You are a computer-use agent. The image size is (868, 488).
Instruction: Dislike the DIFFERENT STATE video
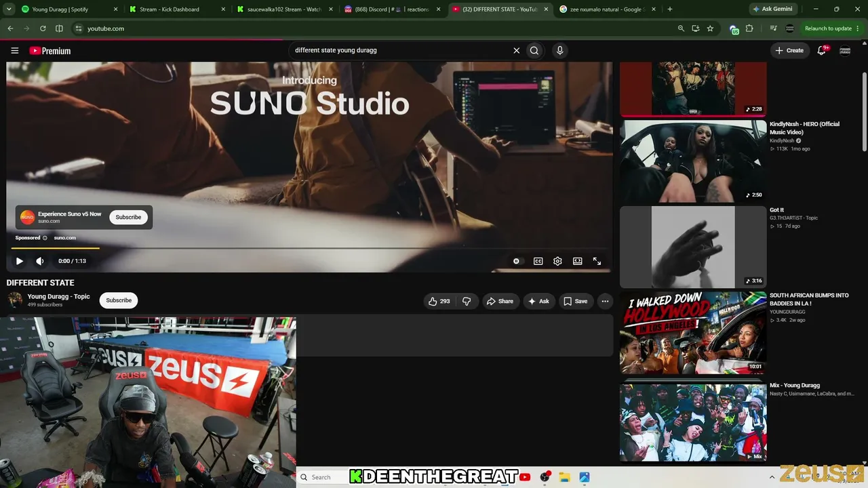(x=467, y=301)
